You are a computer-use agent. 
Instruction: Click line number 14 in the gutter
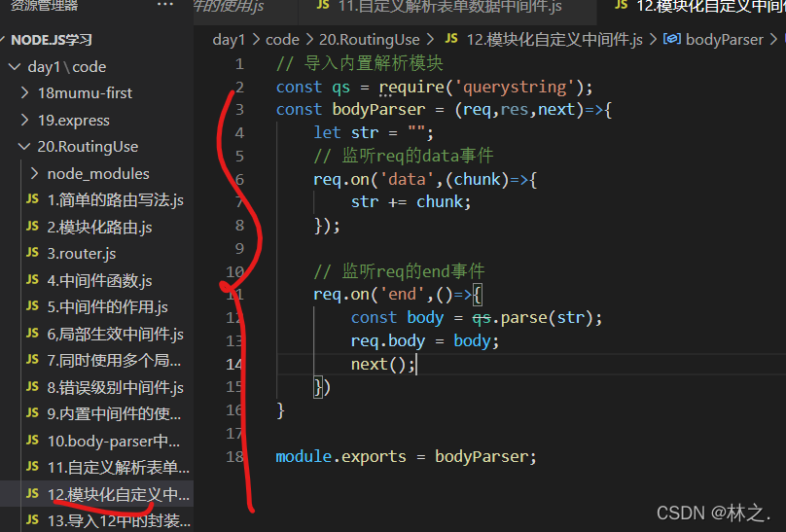[x=234, y=364]
